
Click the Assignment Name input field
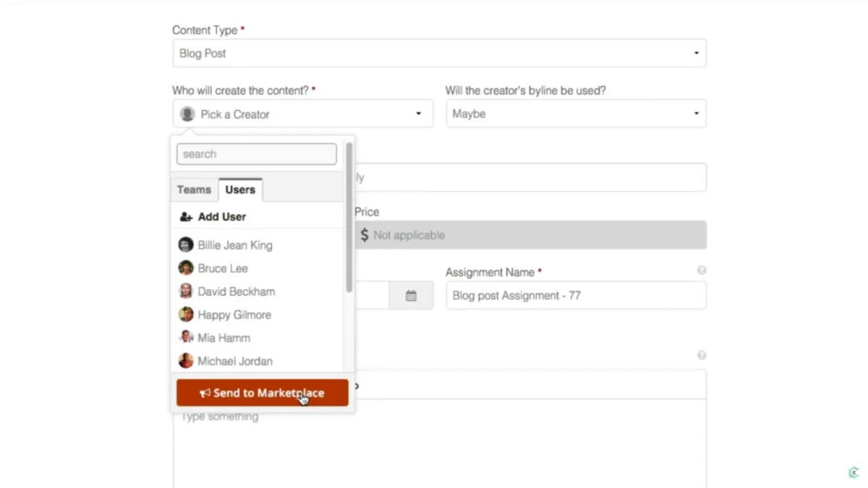tap(576, 296)
